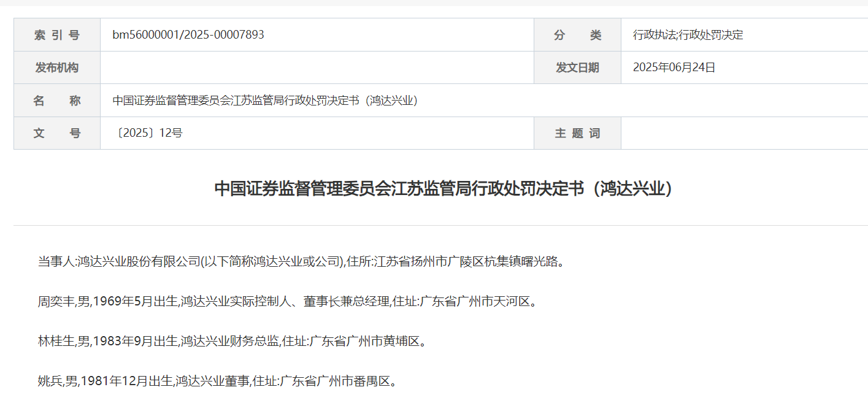Viewport: 868px width, 414px height.
Task: Click the paragraph about 林桂生 财务总监
Action: [232, 341]
